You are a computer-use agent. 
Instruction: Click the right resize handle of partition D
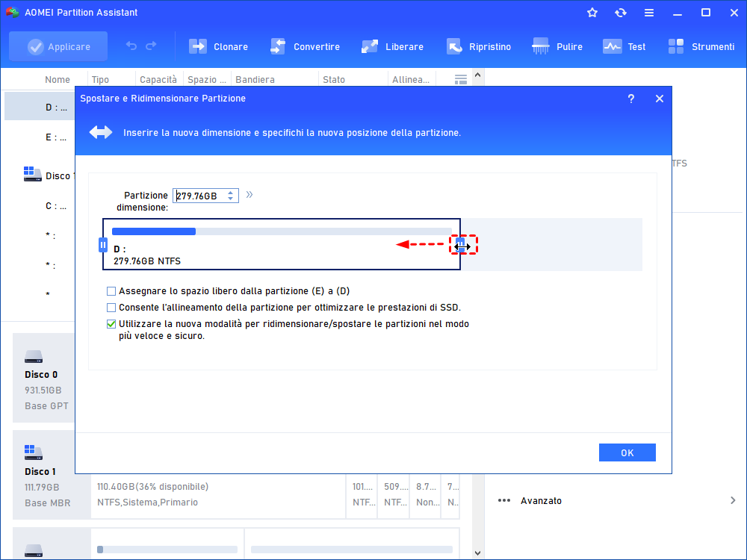[460, 245]
